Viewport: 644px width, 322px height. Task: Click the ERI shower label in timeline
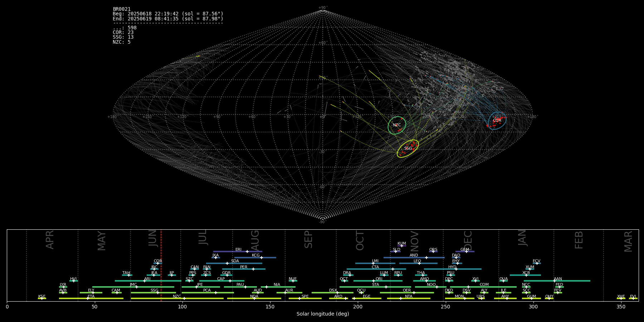(x=238, y=250)
